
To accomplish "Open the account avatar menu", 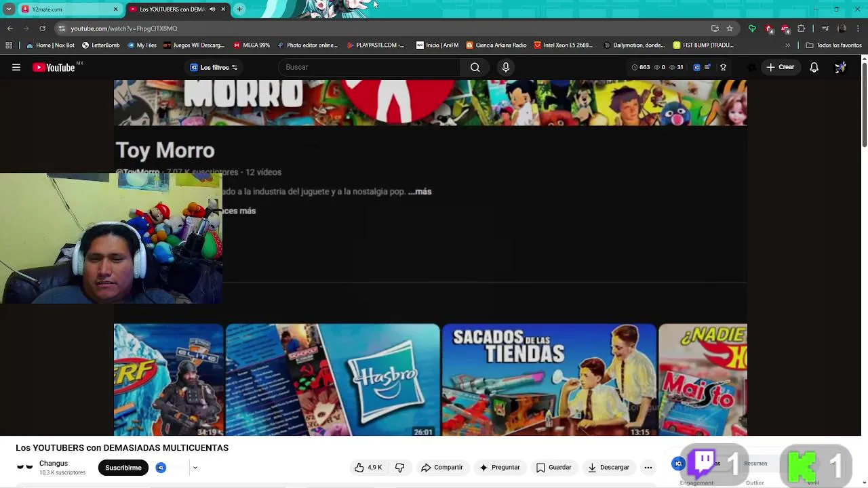I will point(840,67).
